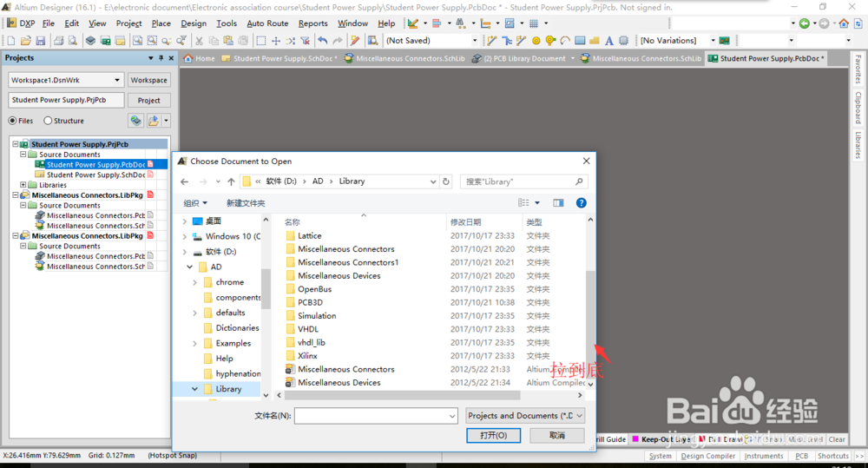This screenshot has height=468, width=868.
Task: Switch to Student Power Supply.SchDoc tab
Action: pos(279,58)
